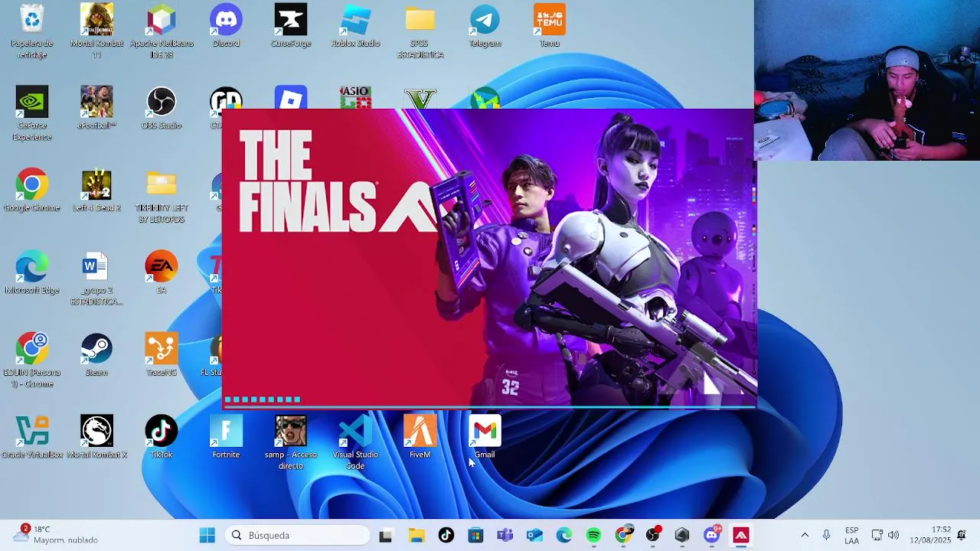Open Mortal Kombat 11 desktop shortcut
This screenshot has width=980, height=551.
[96, 31]
